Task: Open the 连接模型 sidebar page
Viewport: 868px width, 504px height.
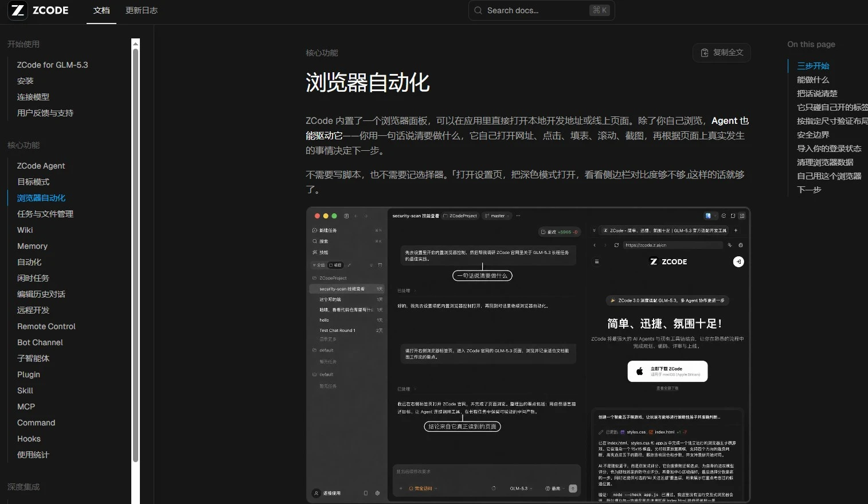Action: (x=33, y=97)
